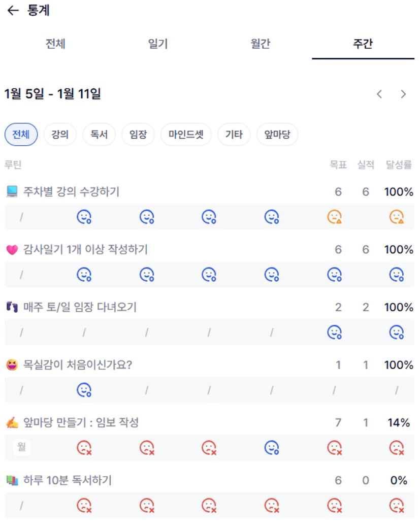Open the 일기 tab
Screen dimensions: 420x529
(158, 44)
